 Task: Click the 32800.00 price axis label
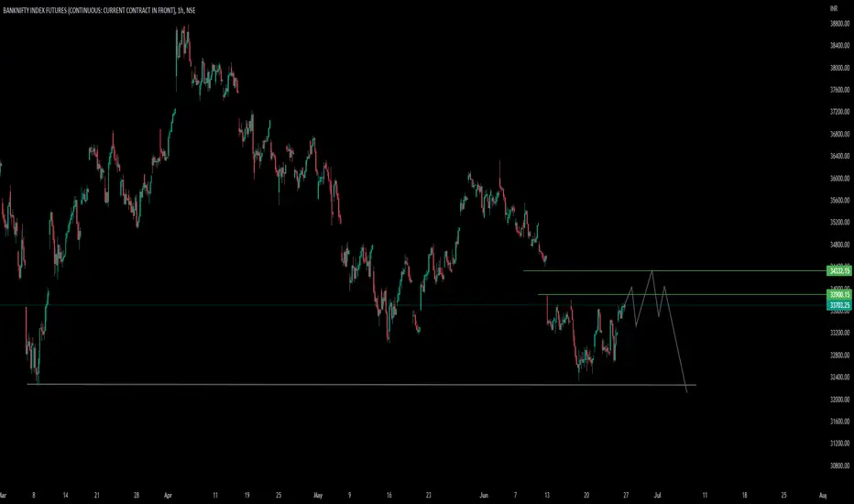[839, 356]
